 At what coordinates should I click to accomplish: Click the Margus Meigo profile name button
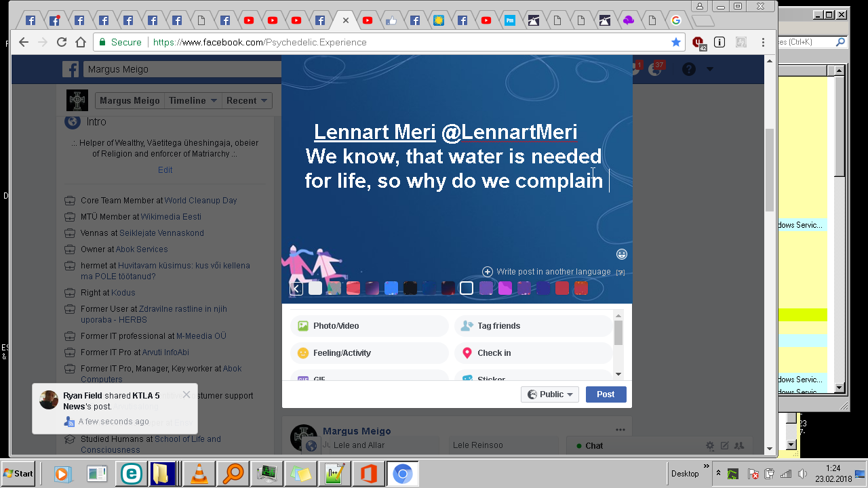(x=130, y=101)
